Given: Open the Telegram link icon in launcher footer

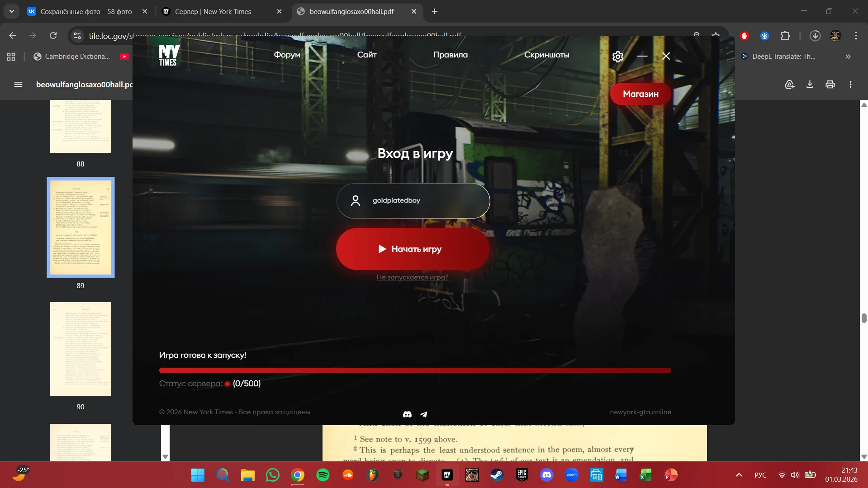Looking at the screenshot, I should tap(424, 414).
